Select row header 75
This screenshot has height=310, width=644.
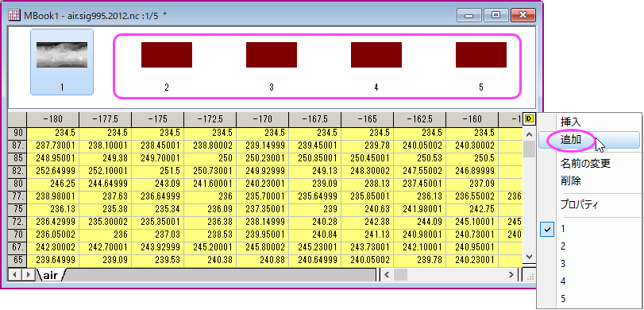coord(17,210)
